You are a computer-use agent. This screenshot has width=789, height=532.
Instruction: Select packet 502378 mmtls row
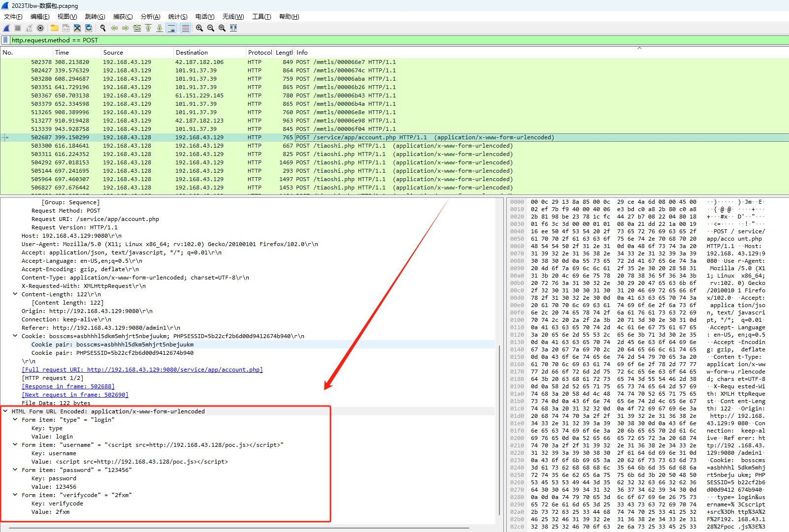pos(394,62)
